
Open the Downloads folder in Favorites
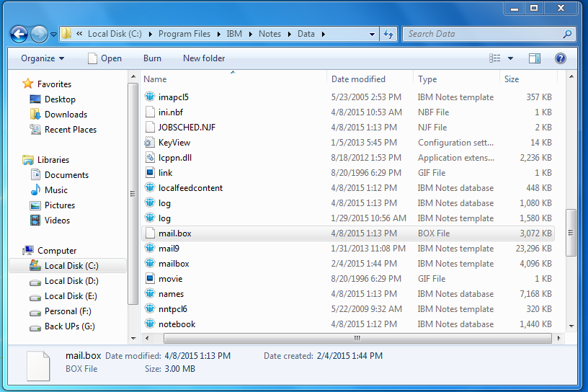tap(66, 115)
